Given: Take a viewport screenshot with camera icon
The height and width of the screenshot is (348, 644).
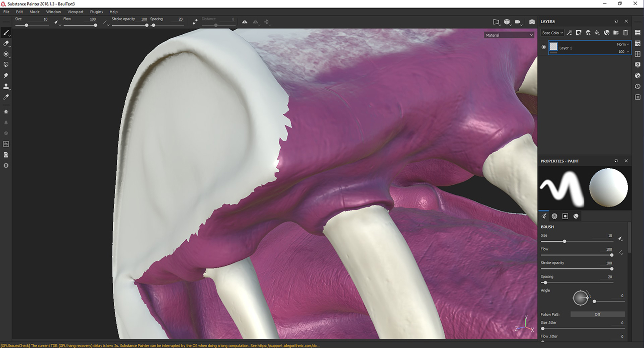Looking at the screenshot, I should [x=532, y=22].
